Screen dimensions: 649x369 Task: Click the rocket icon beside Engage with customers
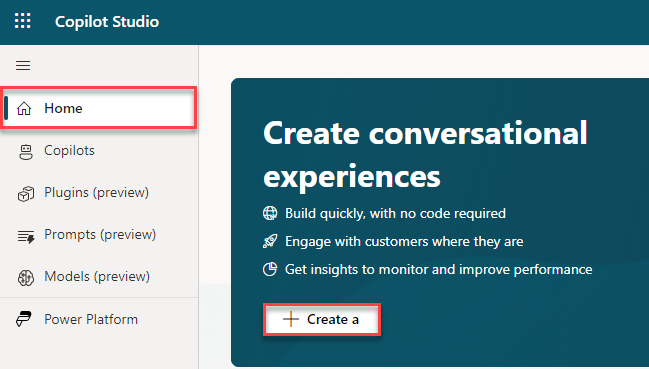(270, 241)
